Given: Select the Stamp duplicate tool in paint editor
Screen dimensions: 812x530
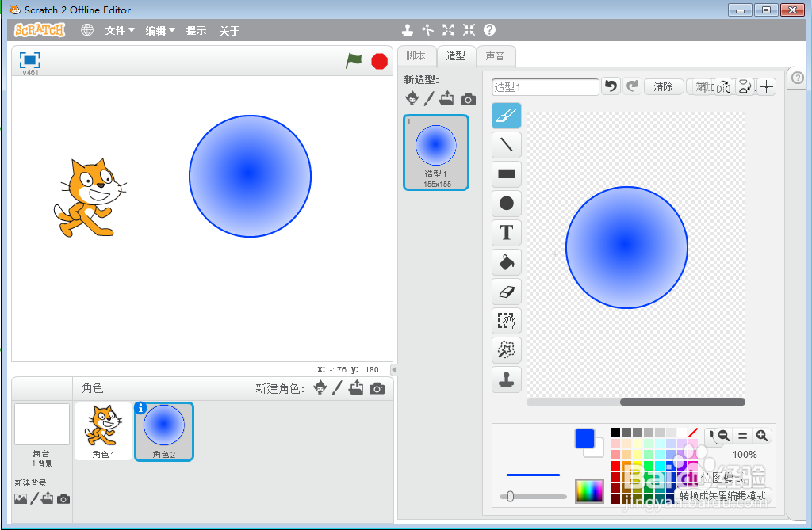Looking at the screenshot, I should pos(506,380).
